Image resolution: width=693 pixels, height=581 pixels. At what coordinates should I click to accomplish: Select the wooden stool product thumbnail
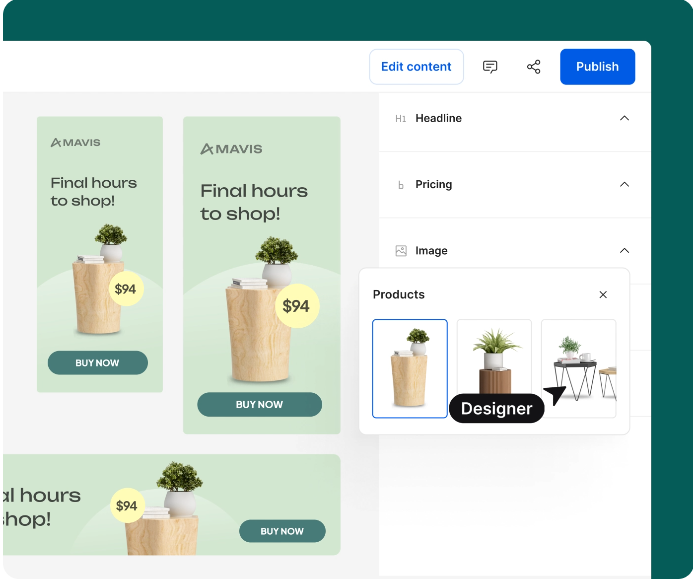(x=410, y=368)
